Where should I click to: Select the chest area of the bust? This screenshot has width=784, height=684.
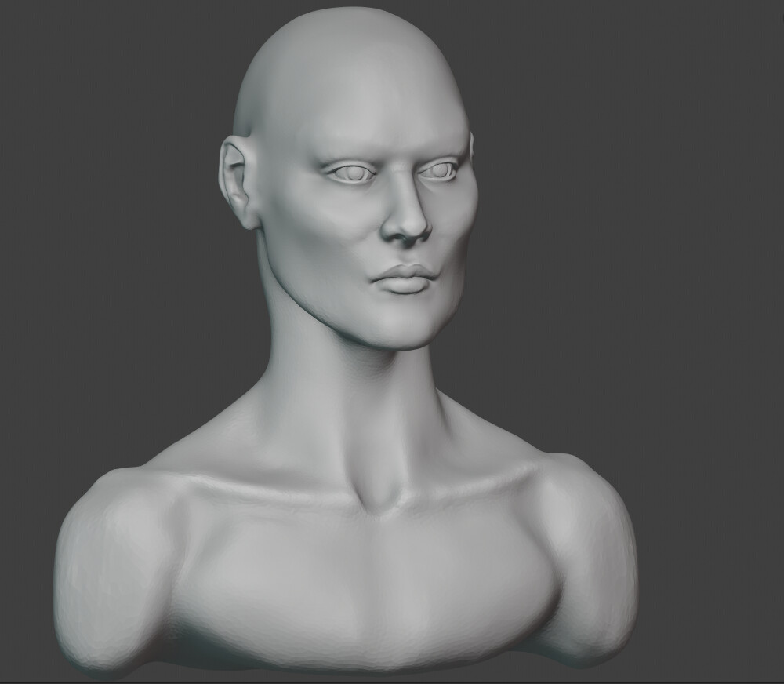click(x=376, y=596)
